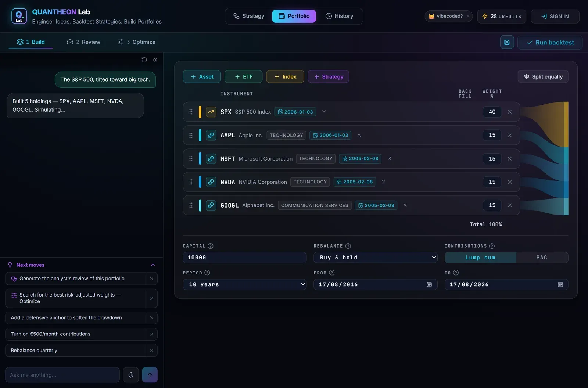Open the Capital help tooltip icon
The width and height of the screenshot is (588, 388).
211,246
